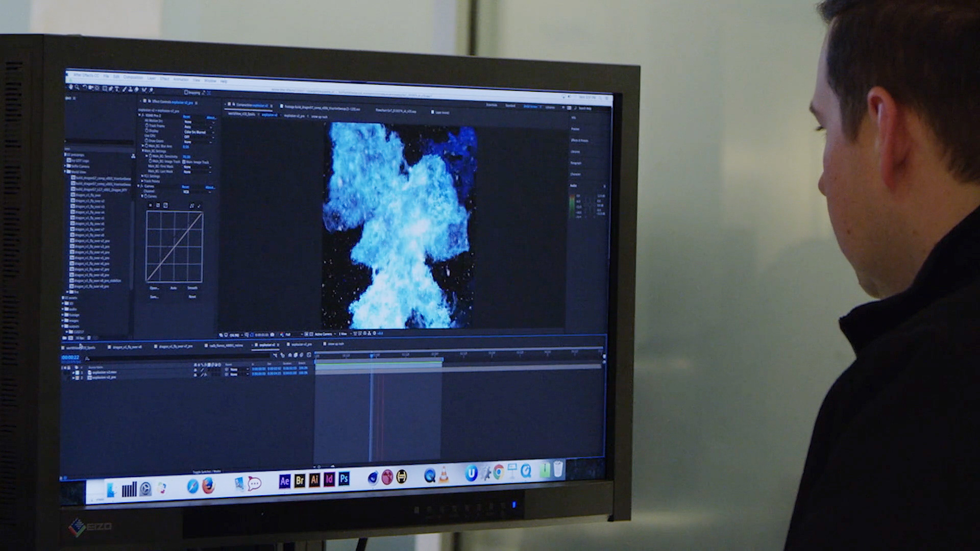Select the Type tool in toolbar
The height and width of the screenshot is (551, 980).
117,89
